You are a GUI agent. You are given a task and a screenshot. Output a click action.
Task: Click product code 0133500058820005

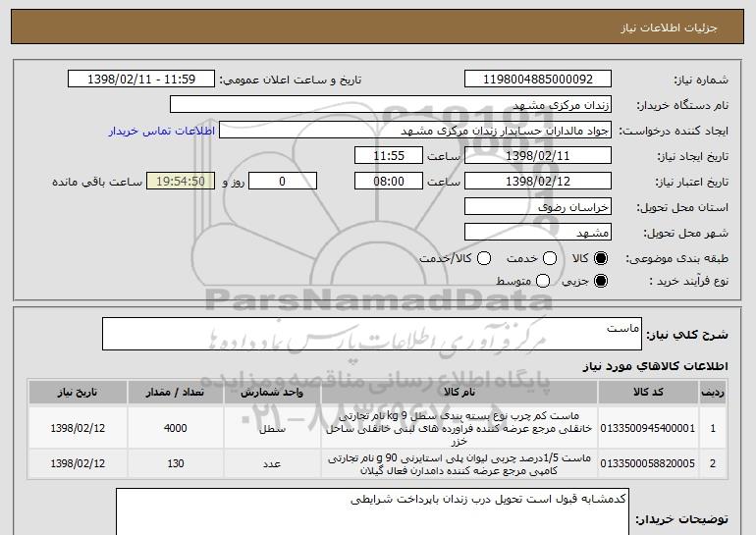tap(648, 463)
